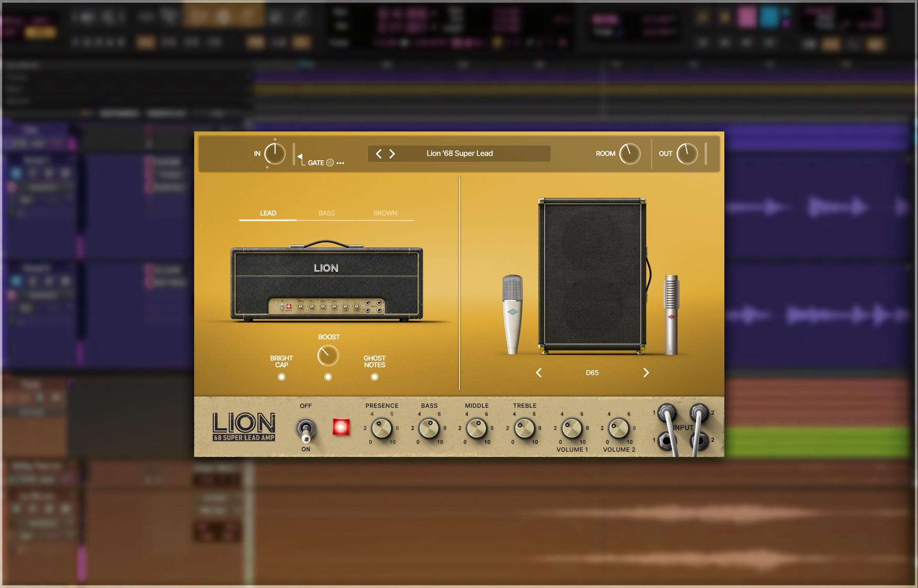
Task: Select the LEAD amp tab
Action: pos(268,213)
